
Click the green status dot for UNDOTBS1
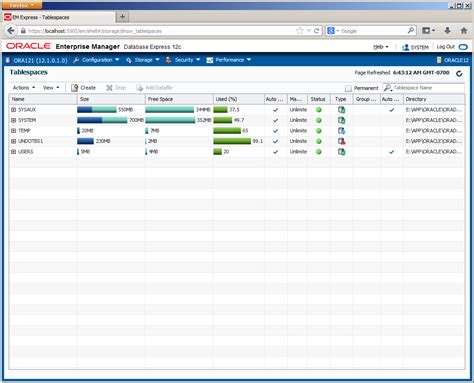319,141
